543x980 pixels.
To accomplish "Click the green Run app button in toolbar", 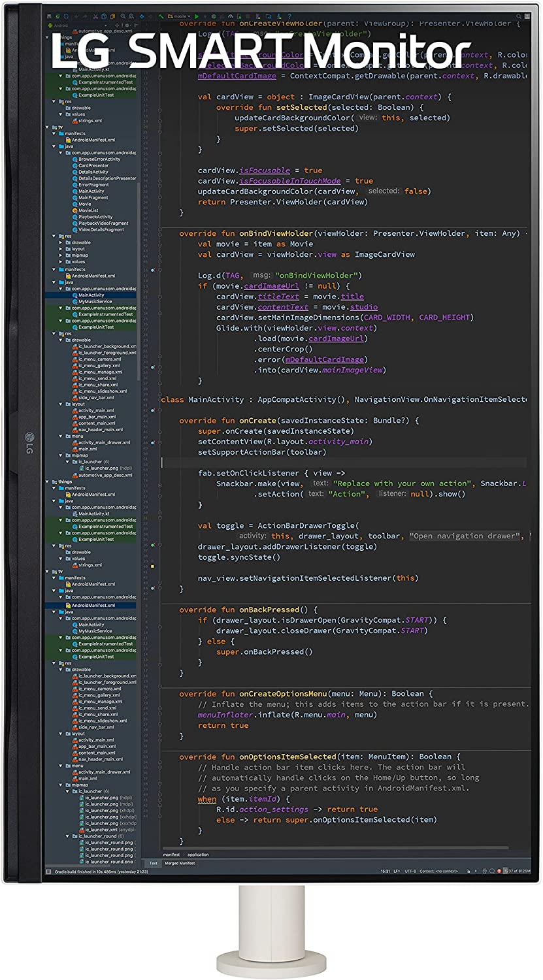I will 196,16.
